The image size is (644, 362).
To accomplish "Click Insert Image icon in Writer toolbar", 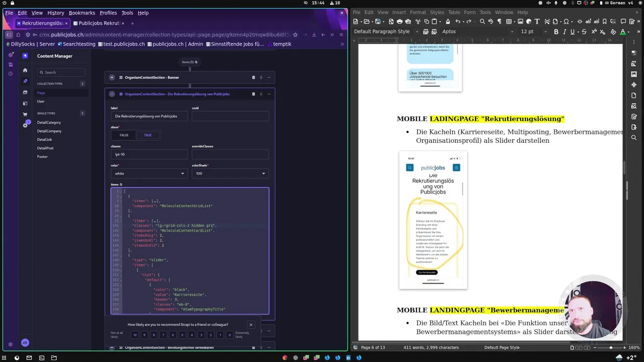I will click(520, 22).
